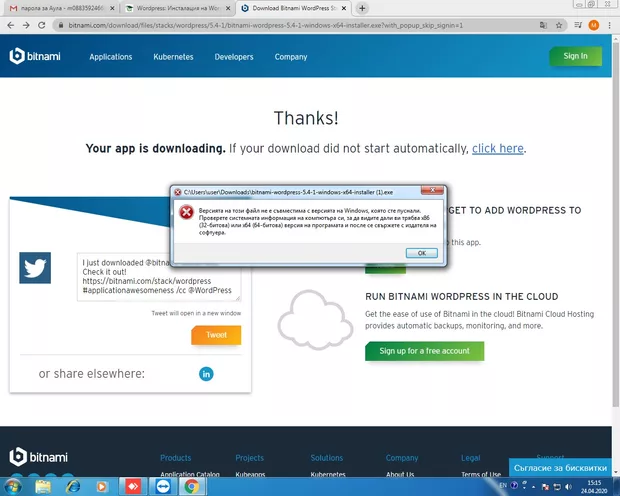The width and height of the screenshot is (620, 496).
Task: Close the Wordpress installation tab
Action: point(228,8)
